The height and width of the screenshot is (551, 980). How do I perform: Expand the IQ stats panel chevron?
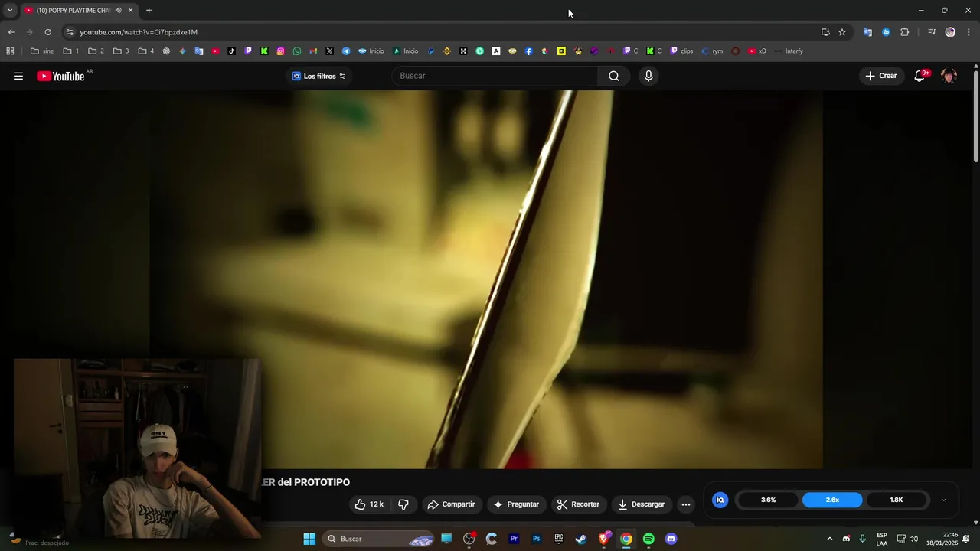coord(943,500)
